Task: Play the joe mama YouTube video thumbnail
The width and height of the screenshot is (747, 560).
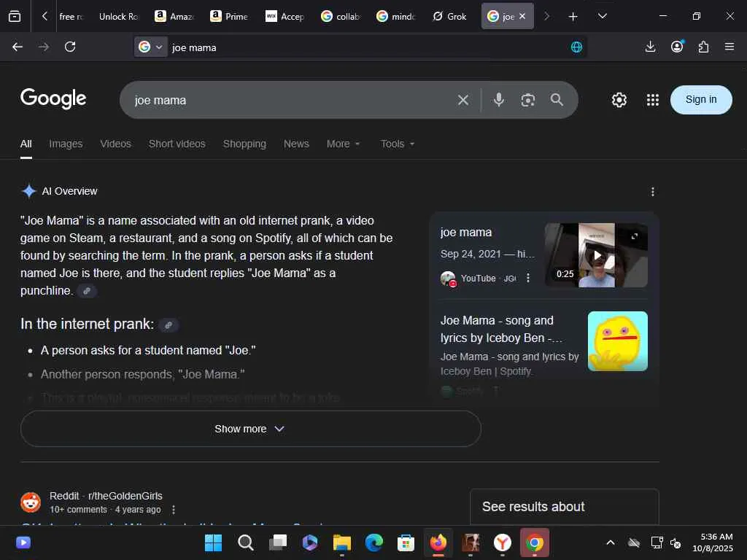Action: click(597, 255)
